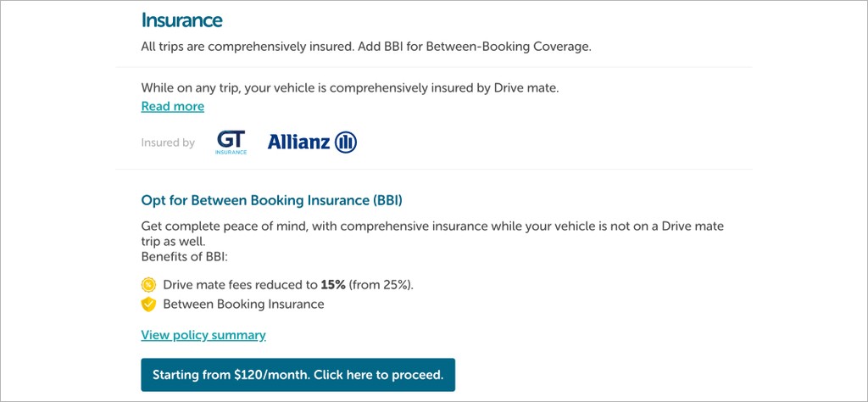This screenshot has width=868, height=402.
Task: Click the 'Between Booking Insurance' benefit text
Action: pos(243,304)
